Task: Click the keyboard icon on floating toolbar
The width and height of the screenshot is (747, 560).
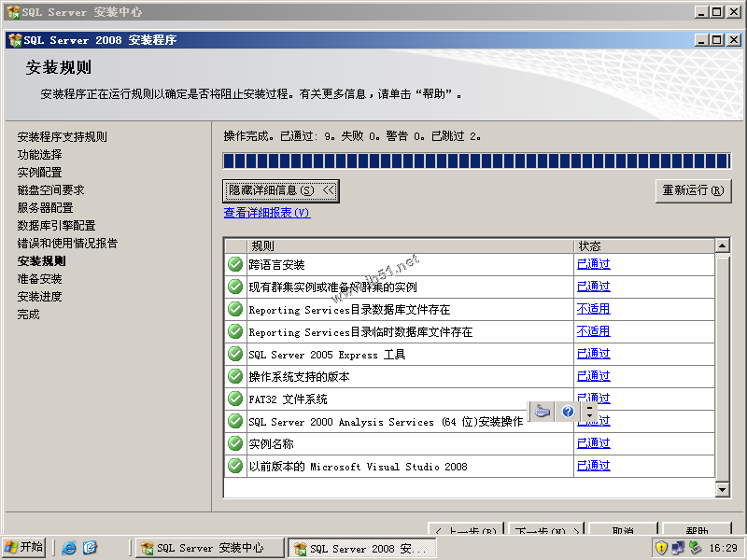Action: click(x=543, y=411)
